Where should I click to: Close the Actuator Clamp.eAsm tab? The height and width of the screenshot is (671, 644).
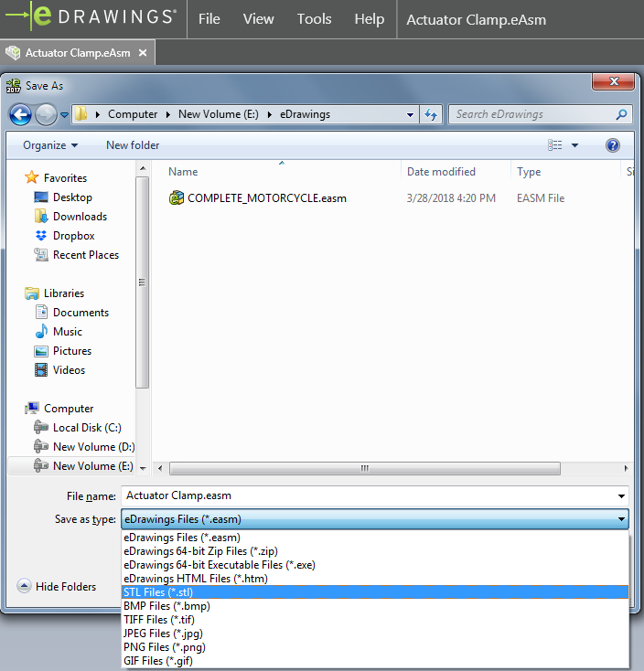pos(143,53)
